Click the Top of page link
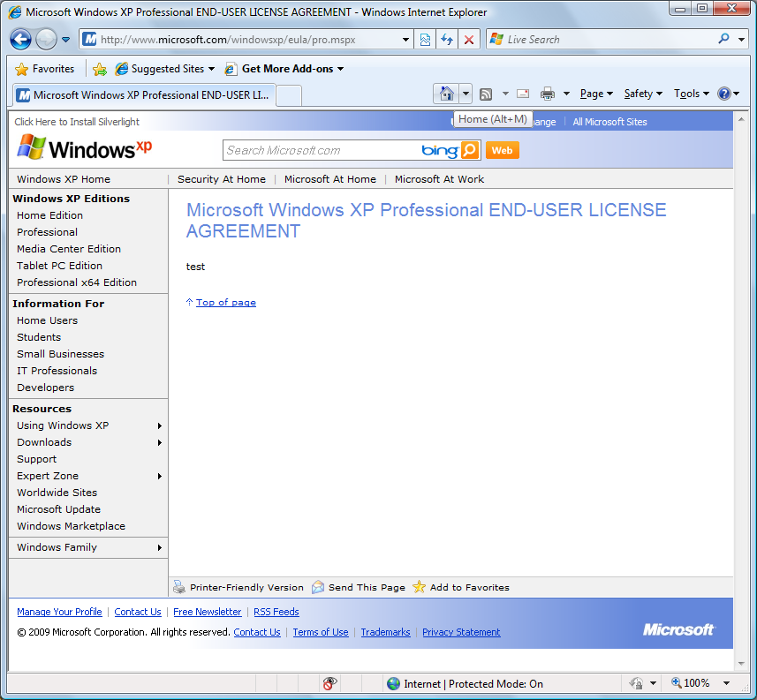 click(225, 302)
